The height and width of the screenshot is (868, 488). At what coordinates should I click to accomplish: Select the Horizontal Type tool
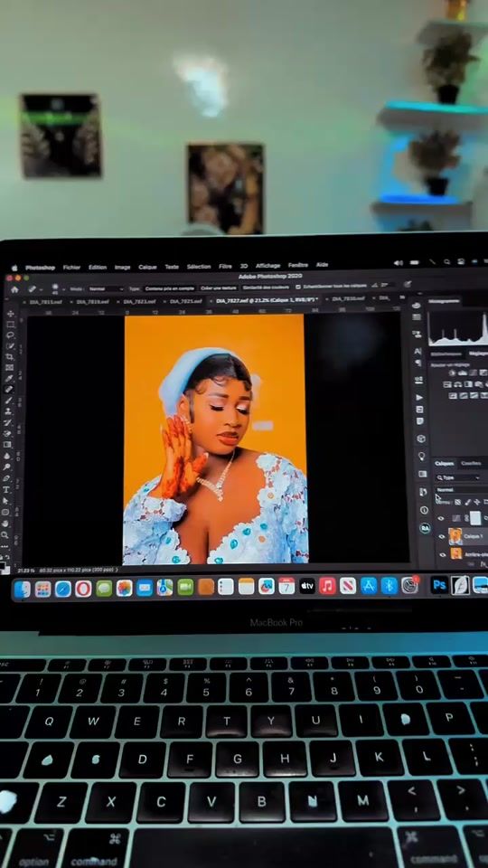6,489
